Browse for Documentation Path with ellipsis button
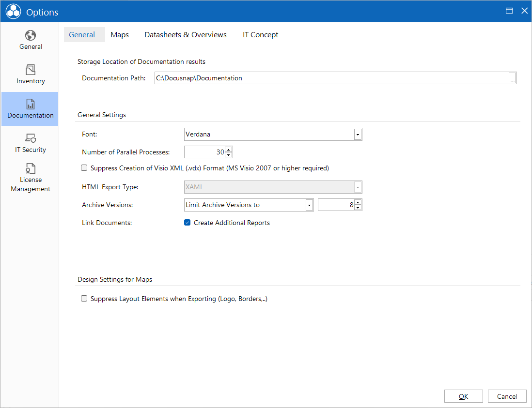The height and width of the screenshot is (408, 532). point(512,78)
